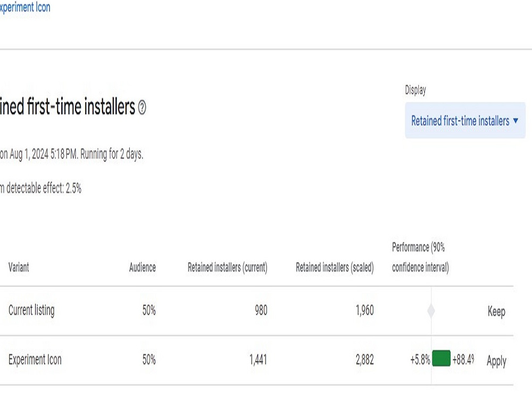
Task: Click the help icon beside first-time installers
Action: [142, 108]
